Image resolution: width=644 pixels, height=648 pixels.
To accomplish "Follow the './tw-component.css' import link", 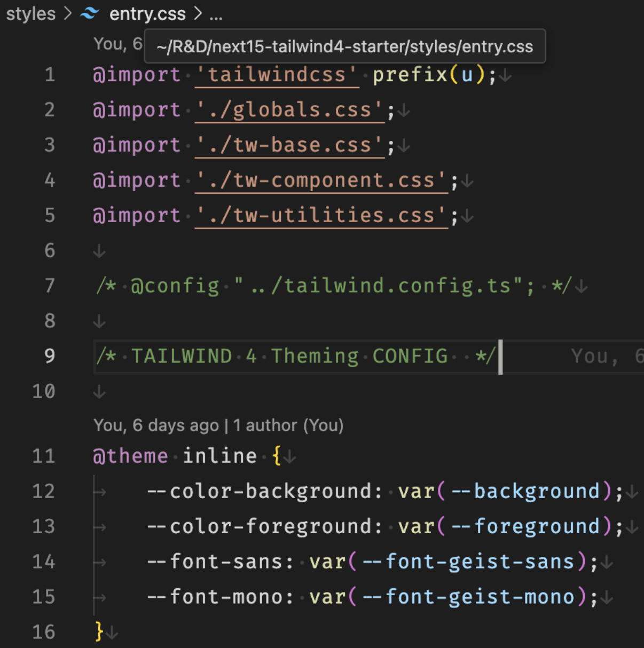I will (x=321, y=180).
